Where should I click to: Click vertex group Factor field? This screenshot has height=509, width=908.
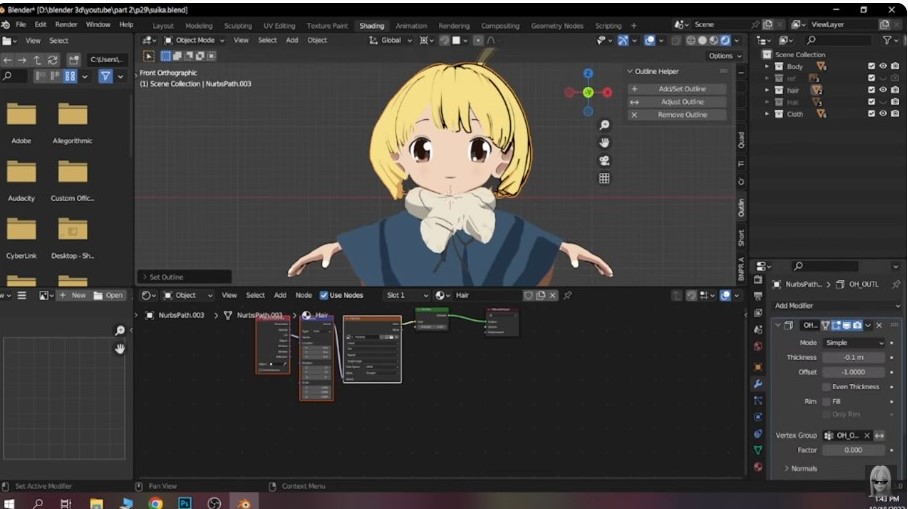(854, 450)
